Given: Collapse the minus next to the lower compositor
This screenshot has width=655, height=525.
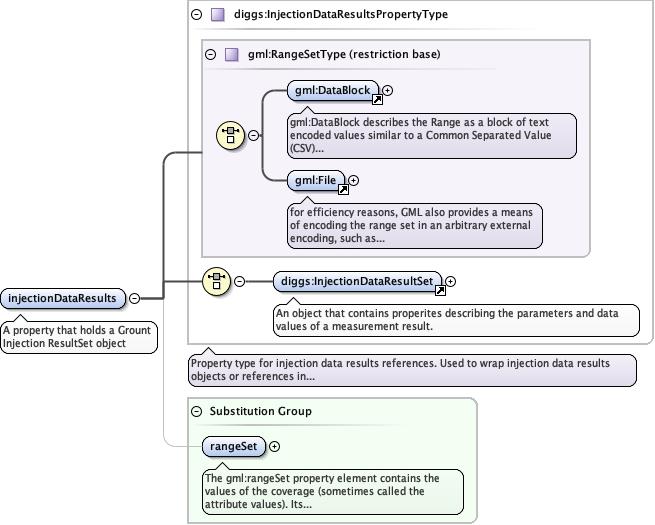Looking at the screenshot, I should (239, 281).
